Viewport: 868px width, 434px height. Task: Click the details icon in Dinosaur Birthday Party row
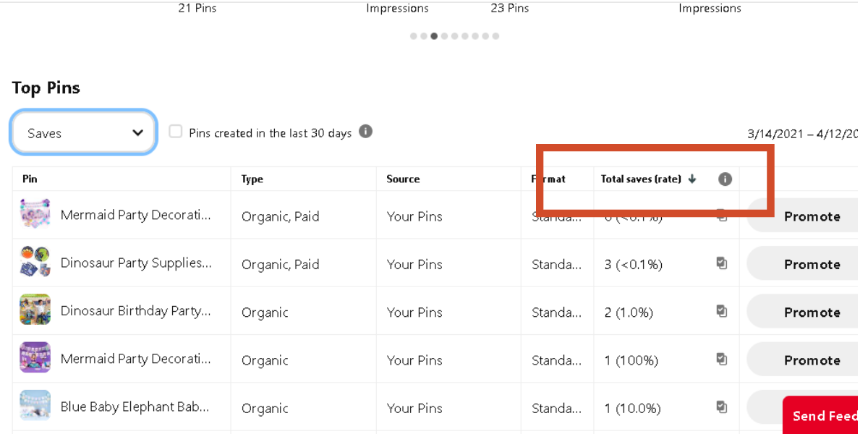(721, 311)
